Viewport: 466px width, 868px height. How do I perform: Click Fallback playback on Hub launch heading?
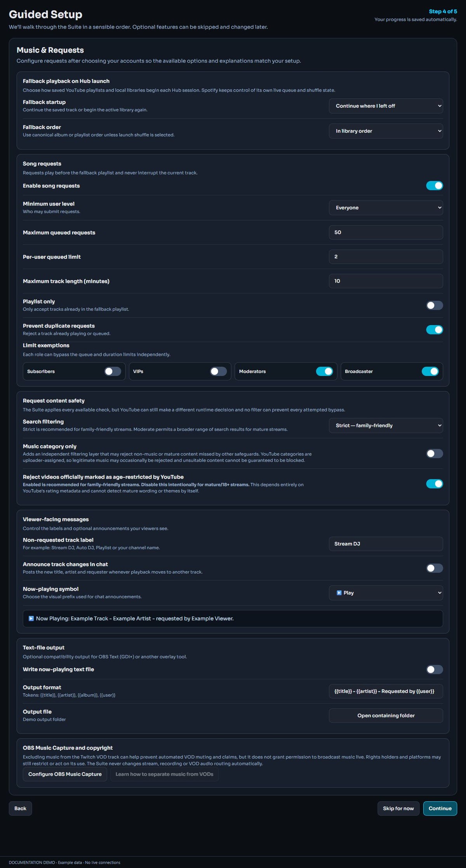tap(66, 81)
